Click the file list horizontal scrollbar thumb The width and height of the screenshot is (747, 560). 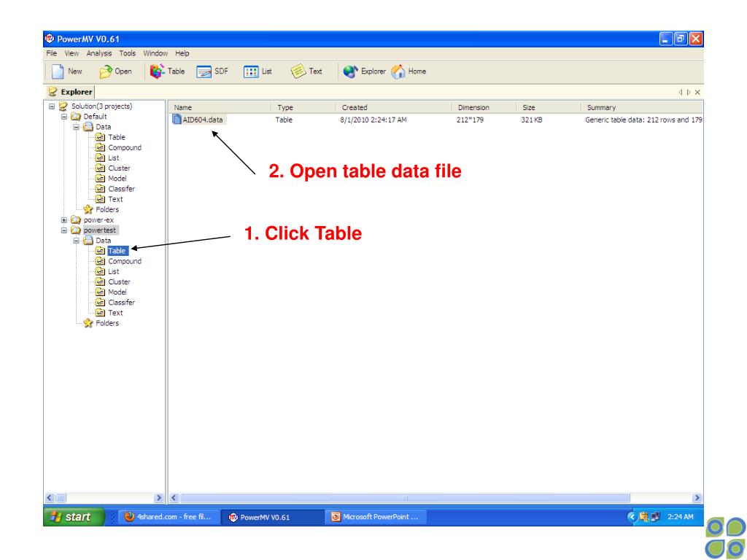(405, 498)
